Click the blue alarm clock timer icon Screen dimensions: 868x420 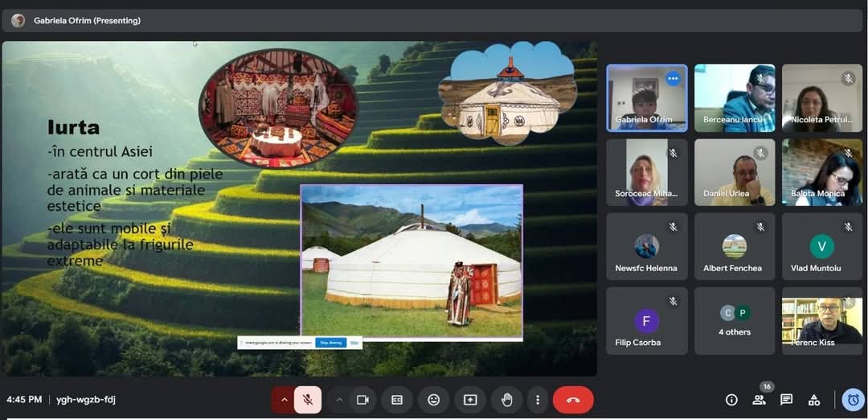pos(854,400)
